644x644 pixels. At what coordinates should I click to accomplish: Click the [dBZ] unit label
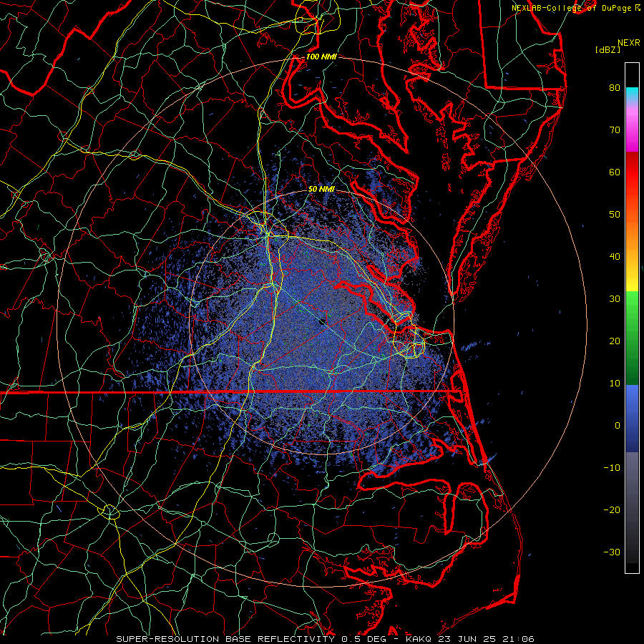click(x=608, y=50)
